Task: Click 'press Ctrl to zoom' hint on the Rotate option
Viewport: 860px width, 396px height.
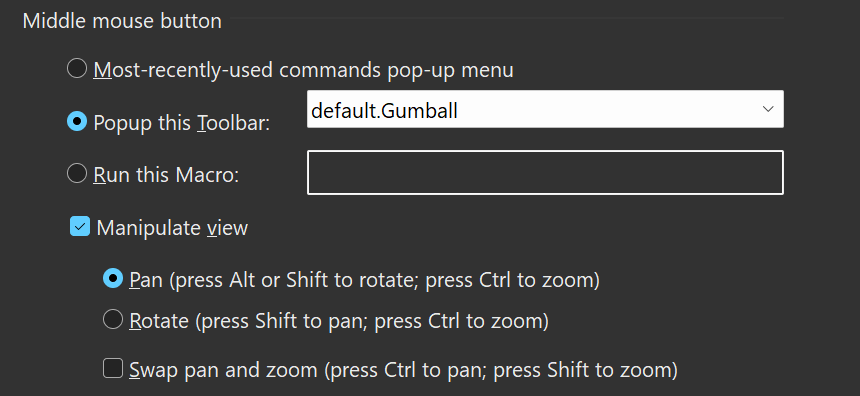Action: 460,321
